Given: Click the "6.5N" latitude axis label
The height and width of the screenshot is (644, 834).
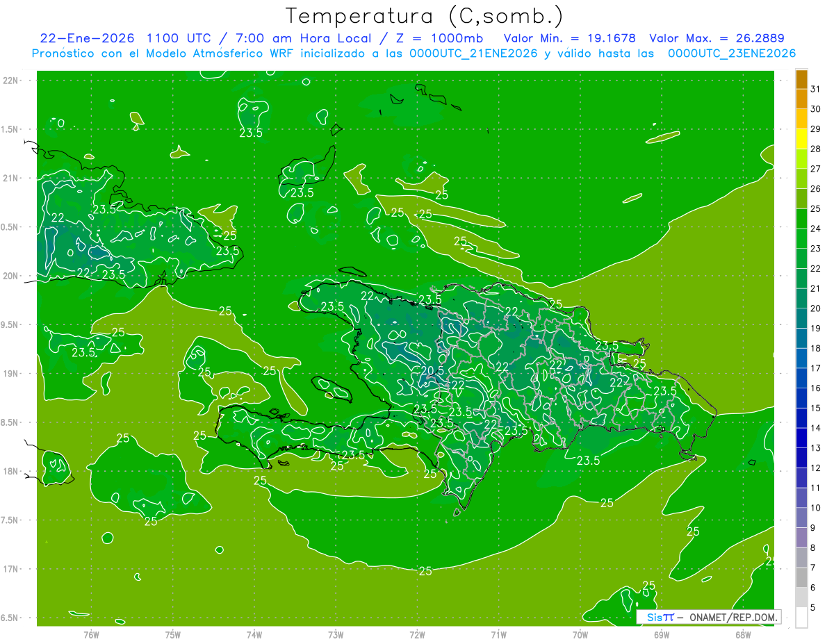Looking at the screenshot, I should [10, 618].
